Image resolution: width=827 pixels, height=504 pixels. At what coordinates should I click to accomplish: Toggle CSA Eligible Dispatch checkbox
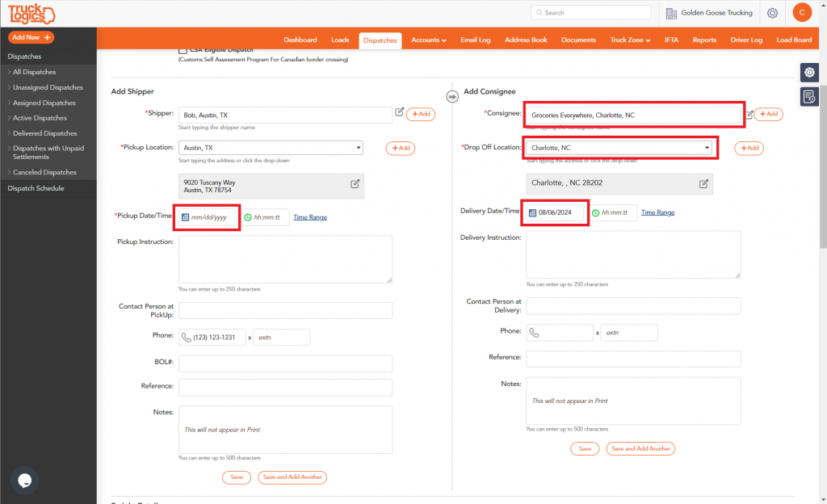(x=183, y=50)
